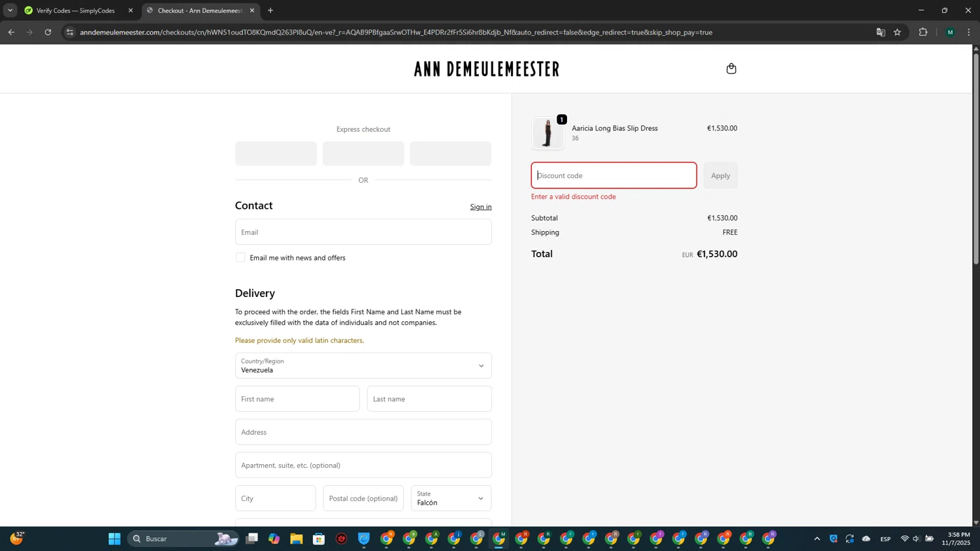The height and width of the screenshot is (551, 980).
Task: Open the Chrome three-dot menu
Action: pos(969,32)
